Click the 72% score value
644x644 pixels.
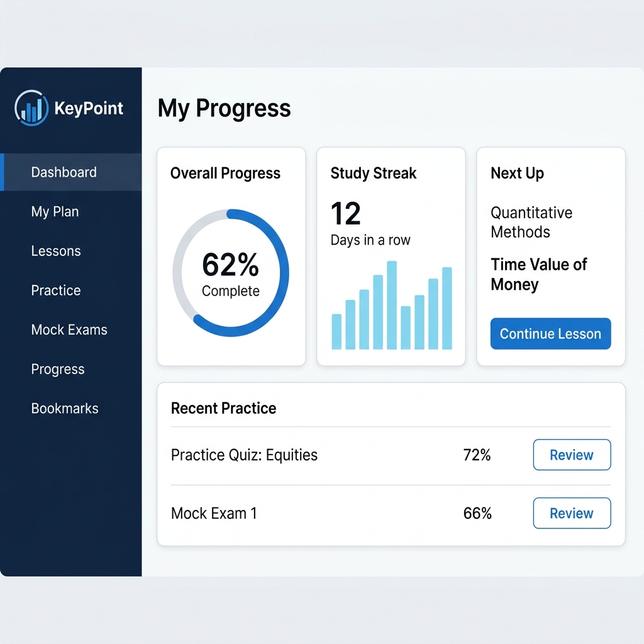477,455
